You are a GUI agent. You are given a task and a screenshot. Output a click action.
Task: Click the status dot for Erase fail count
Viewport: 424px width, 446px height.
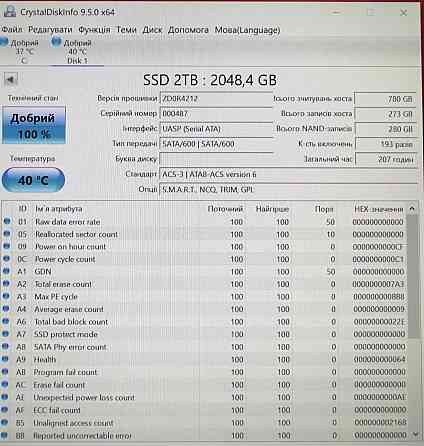[5, 384]
